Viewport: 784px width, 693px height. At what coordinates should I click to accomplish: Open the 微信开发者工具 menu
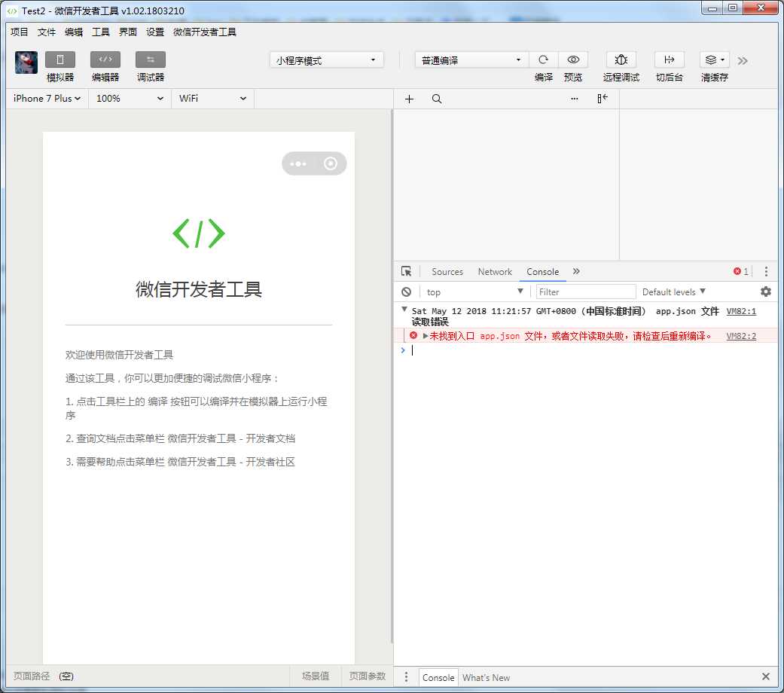(205, 32)
